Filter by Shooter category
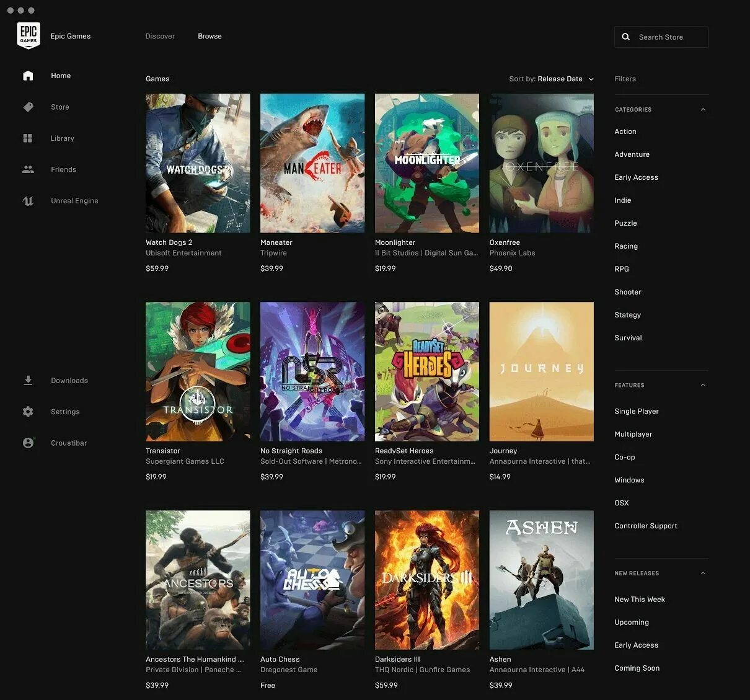This screenshot has height=700, width=750. click(x=628, y=292)
